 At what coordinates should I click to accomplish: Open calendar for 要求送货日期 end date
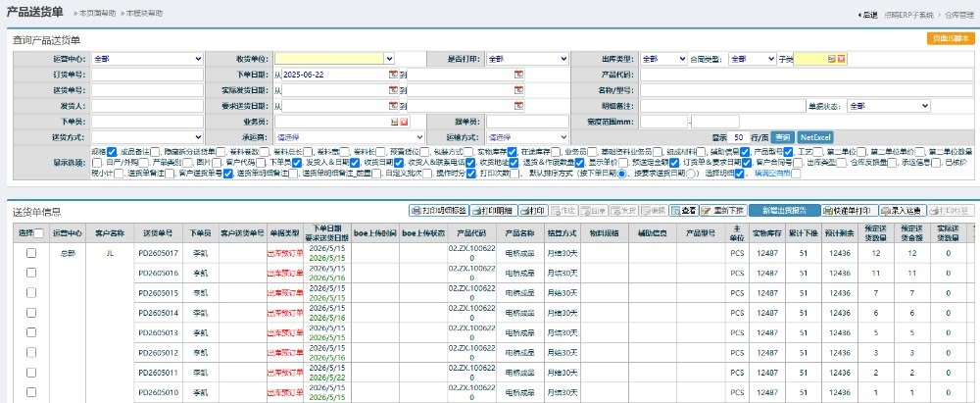[518, 106]
